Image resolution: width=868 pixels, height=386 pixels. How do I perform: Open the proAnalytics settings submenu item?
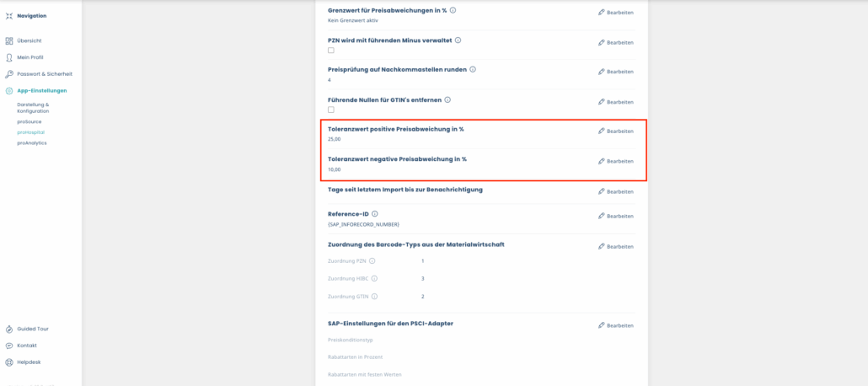point(31,143)
